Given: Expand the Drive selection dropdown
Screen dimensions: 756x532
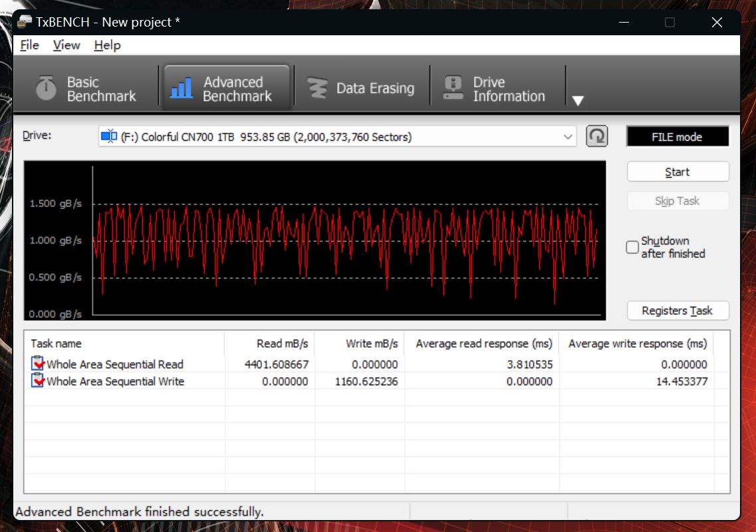Looking at the screenshot, I should pyautogui.click(x=568, y=137).
